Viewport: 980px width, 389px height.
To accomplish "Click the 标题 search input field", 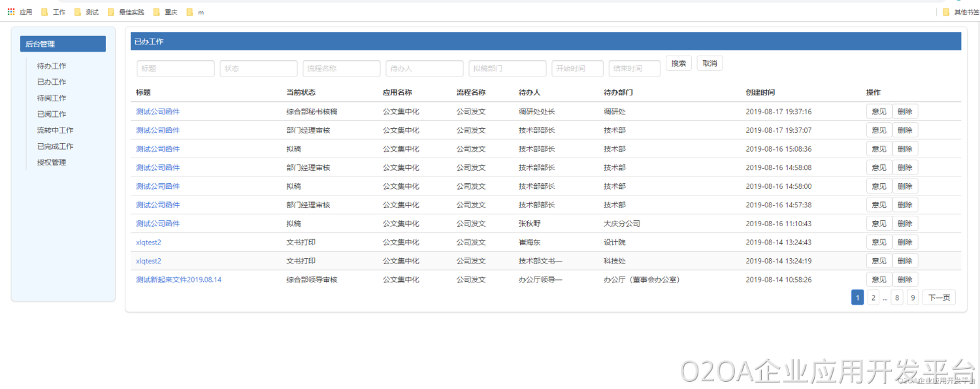I will click(176, 69).
